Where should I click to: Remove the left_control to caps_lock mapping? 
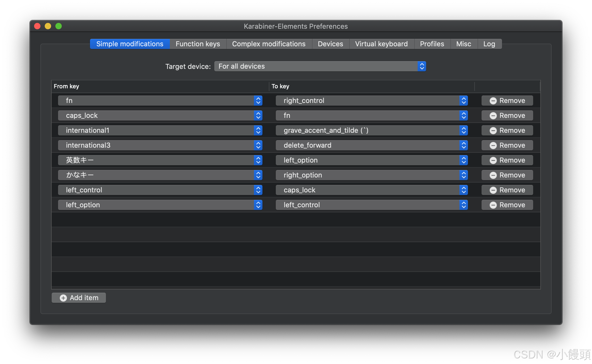[507, 190]
